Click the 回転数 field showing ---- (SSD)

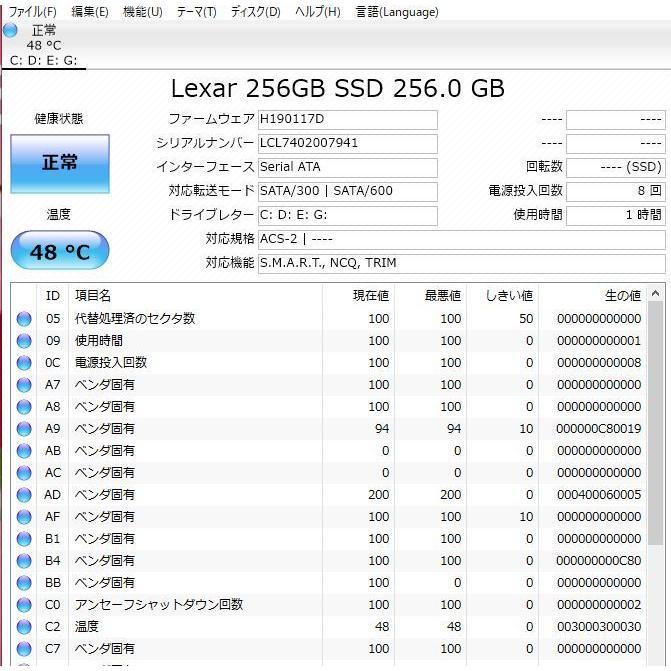pos(616,168)
